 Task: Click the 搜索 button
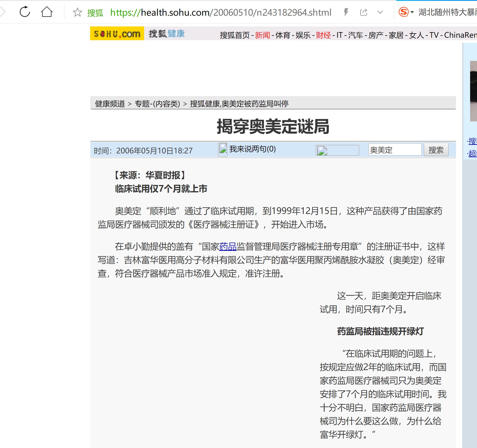click(436, 150)
